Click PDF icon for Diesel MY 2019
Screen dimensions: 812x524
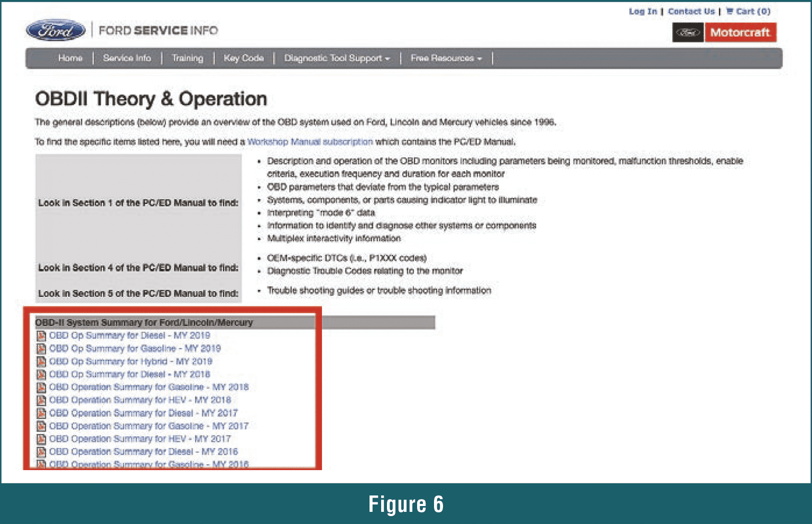(41, 336)
